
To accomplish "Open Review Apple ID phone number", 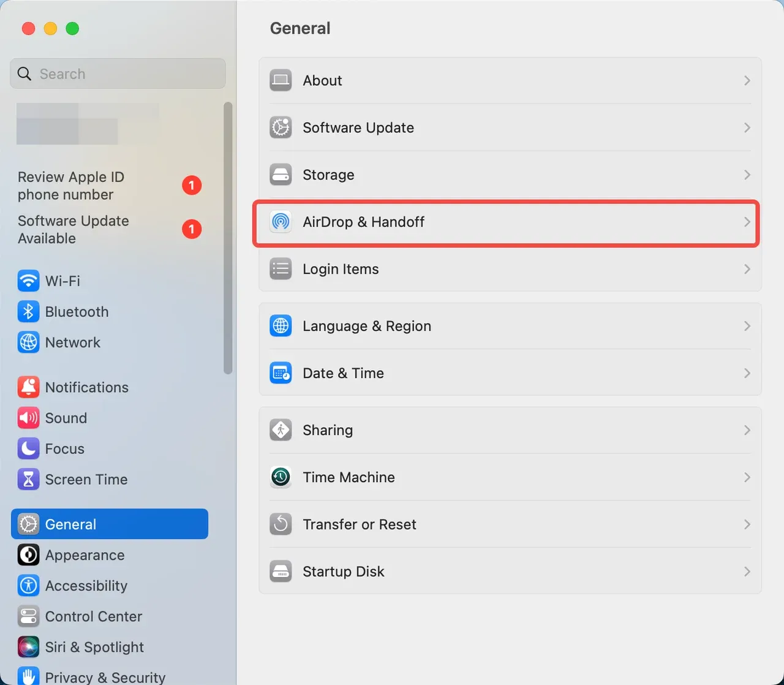I will [x=110, y=186].
